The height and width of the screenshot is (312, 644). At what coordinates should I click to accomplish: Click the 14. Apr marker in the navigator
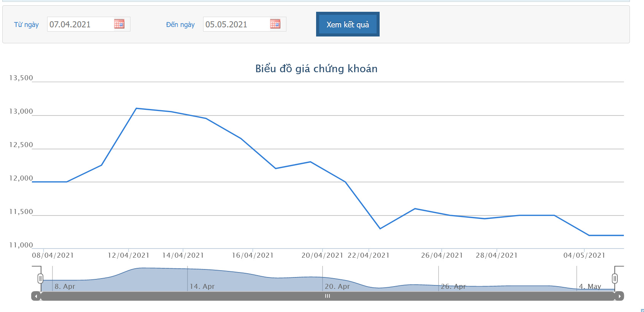pos(202,286)
